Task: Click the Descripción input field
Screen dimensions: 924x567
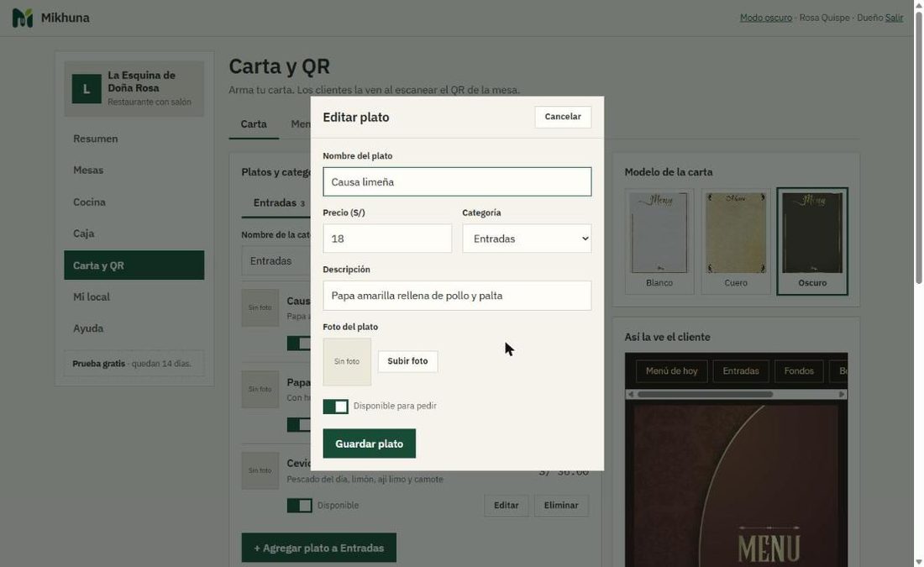Action: [457, 296]
